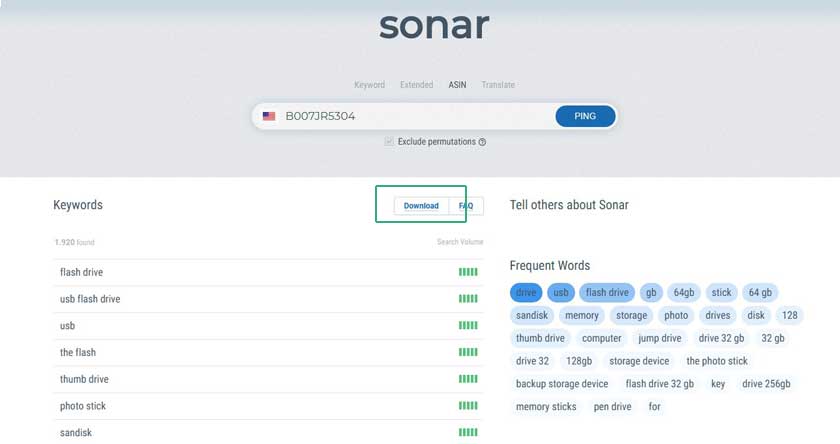Download the keywords list
Screen dimensions: 840x444
tap(421, 206)
